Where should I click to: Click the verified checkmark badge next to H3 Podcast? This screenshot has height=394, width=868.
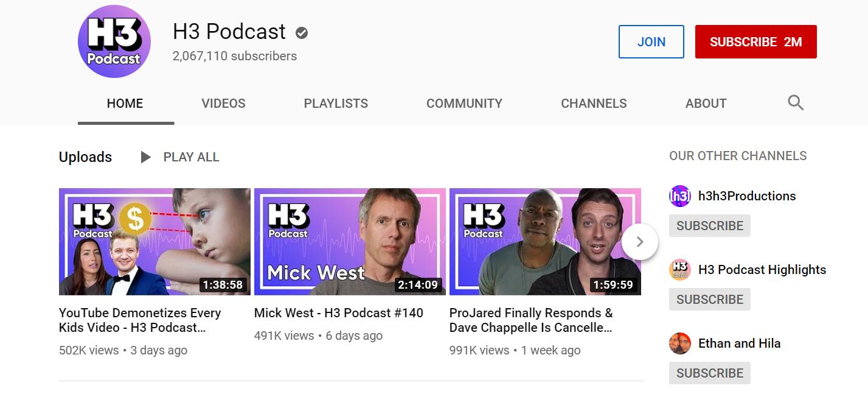pos(302,33)
